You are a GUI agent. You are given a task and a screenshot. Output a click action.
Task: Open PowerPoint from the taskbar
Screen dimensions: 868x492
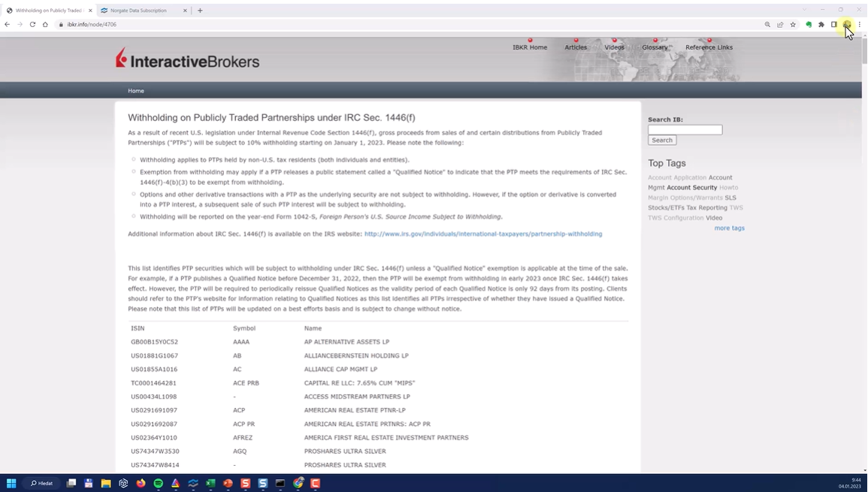pos(228,483)
